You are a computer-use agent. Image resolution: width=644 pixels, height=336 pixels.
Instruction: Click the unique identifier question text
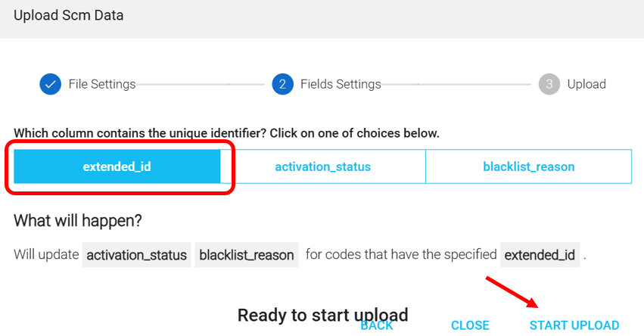coord(226,133)
